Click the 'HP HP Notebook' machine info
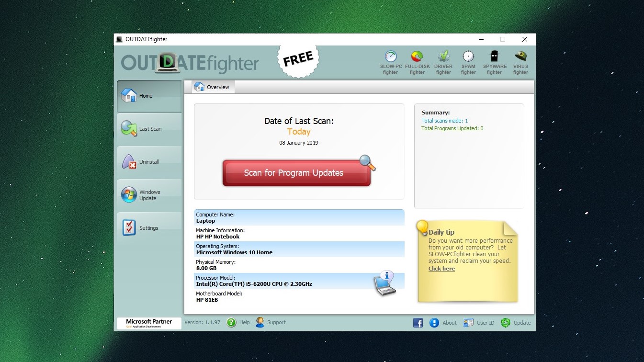Screen dimensions: 644x362 [x=218, y=237]
